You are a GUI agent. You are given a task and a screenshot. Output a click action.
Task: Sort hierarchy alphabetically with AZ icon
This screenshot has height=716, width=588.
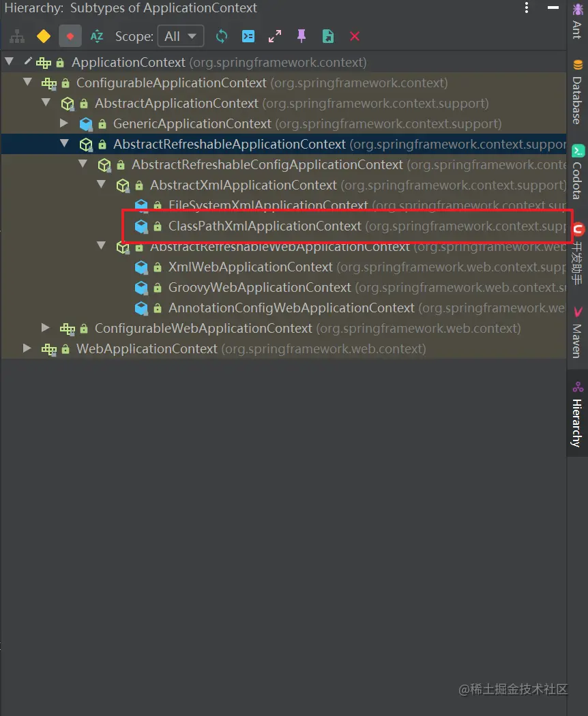[96, 36]
